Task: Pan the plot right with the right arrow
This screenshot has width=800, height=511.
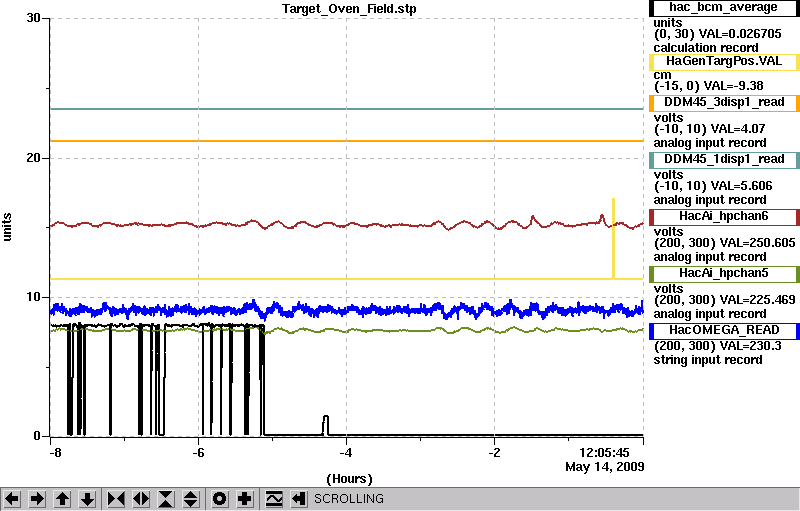Action: pos(37,498)
